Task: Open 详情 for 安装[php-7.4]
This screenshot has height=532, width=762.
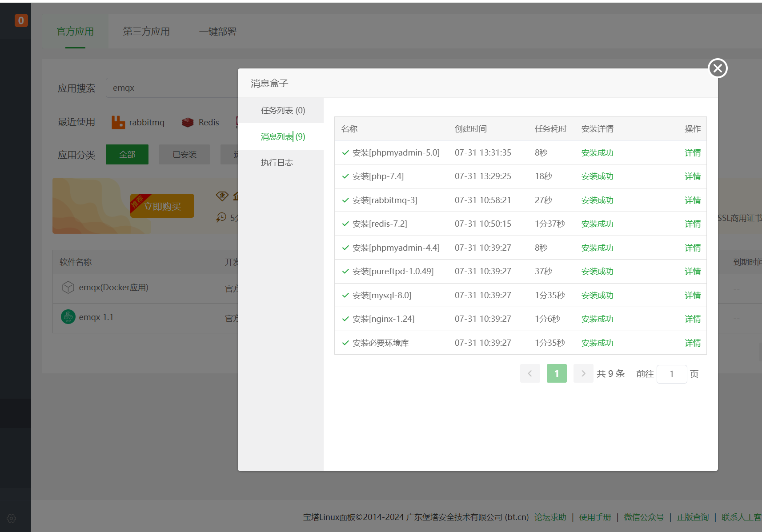Action: click(692, 176)
